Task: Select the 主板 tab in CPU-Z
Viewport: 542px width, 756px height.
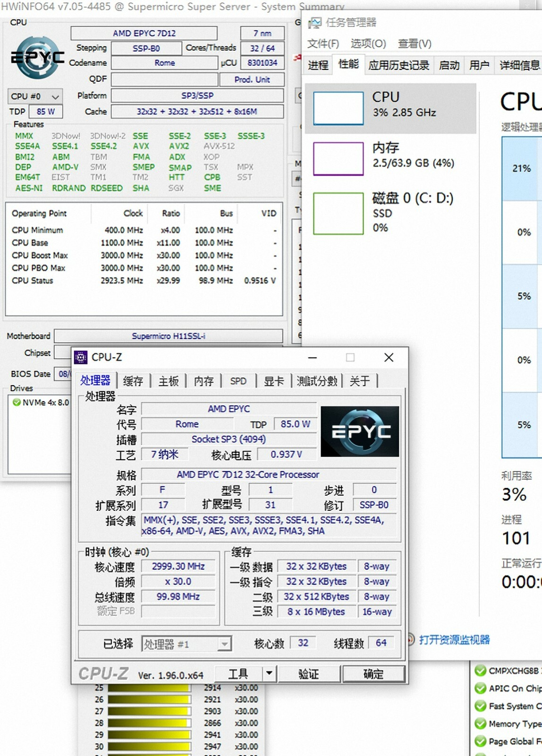Action: [x=169, y=381]
